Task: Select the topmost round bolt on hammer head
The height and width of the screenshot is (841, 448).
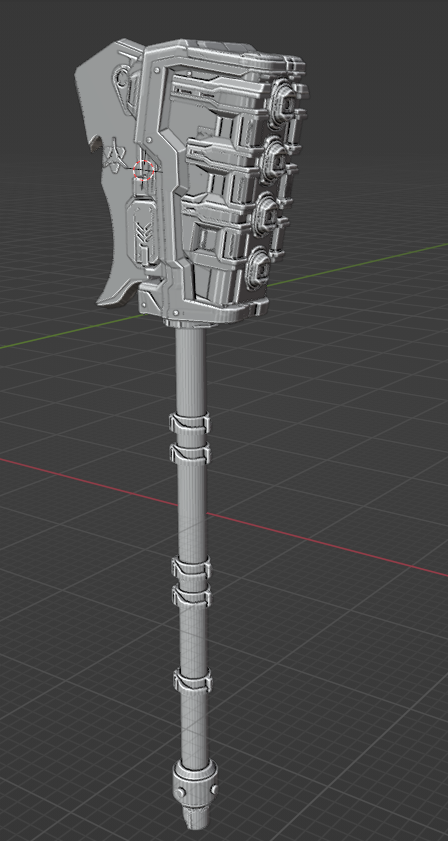Action: click(283, 100)
